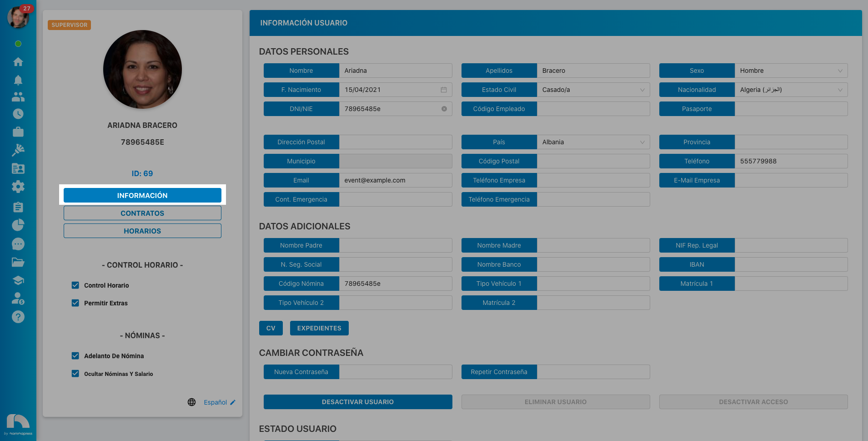Open the home icon in sidebar
Screen dimensions: 868x441
[18, 62]
